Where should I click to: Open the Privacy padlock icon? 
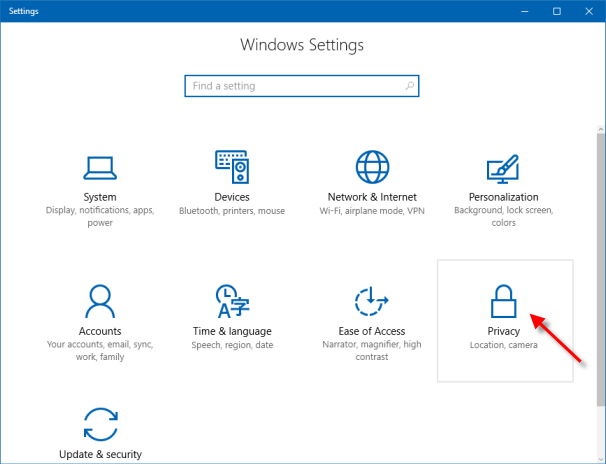(x=504, y=301)
